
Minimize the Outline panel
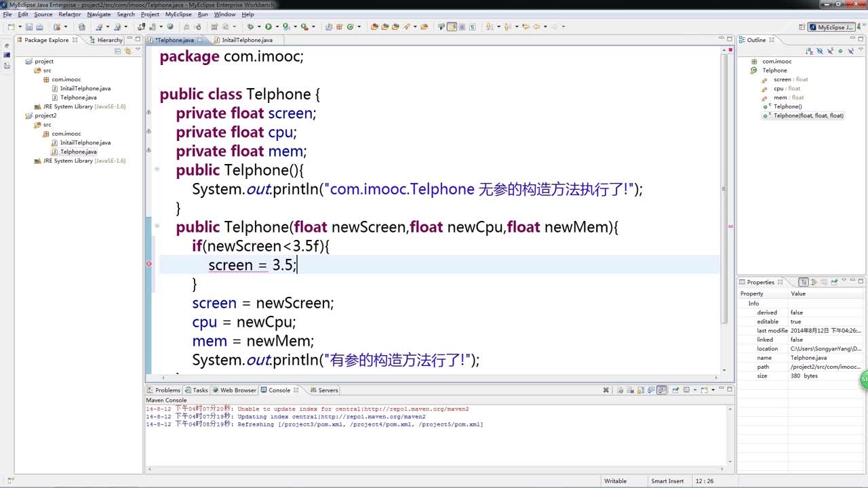pos(852,39)
